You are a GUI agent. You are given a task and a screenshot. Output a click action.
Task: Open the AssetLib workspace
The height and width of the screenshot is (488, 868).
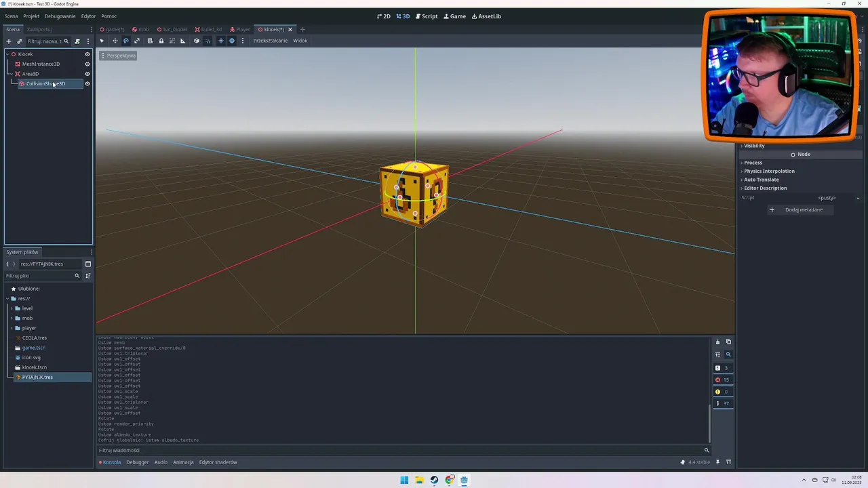coord(486,16)
